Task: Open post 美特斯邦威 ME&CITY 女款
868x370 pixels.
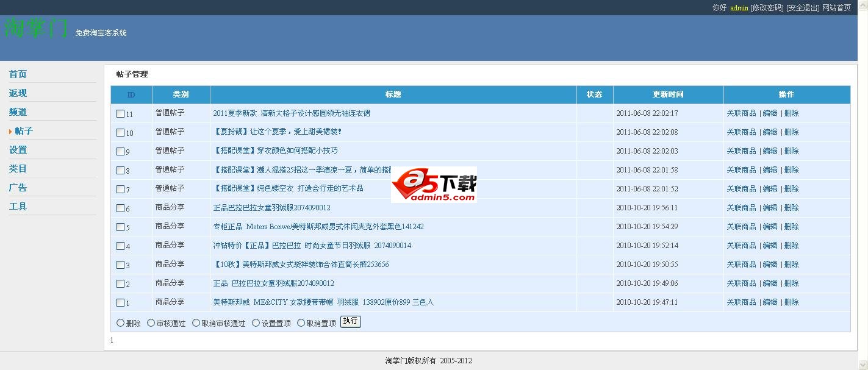Action: click(x=323, y=302)
